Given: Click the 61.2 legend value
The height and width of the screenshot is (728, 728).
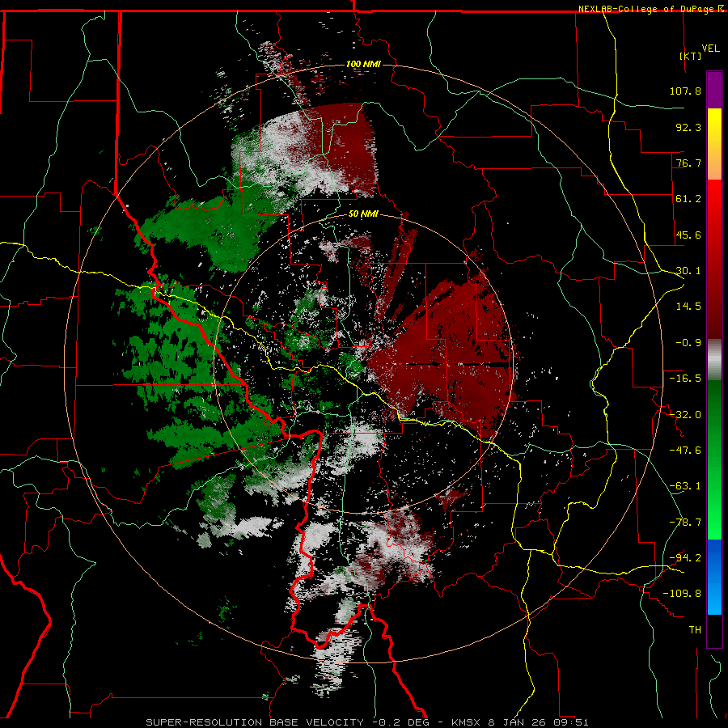Looking at the screenshot, I should tap(688, 199).
